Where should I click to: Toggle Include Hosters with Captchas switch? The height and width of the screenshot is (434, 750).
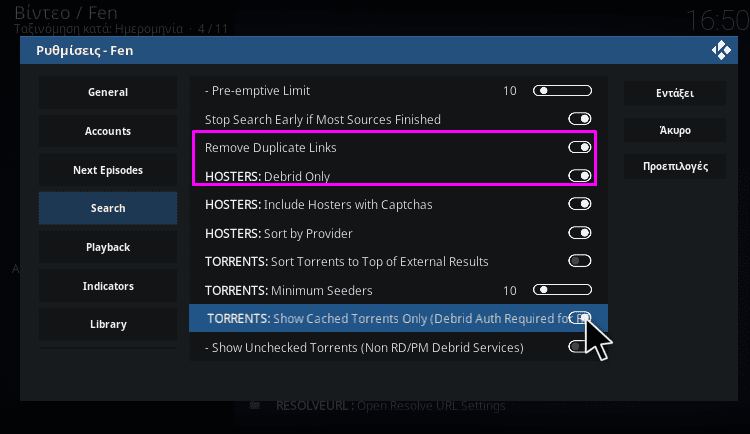580,204
